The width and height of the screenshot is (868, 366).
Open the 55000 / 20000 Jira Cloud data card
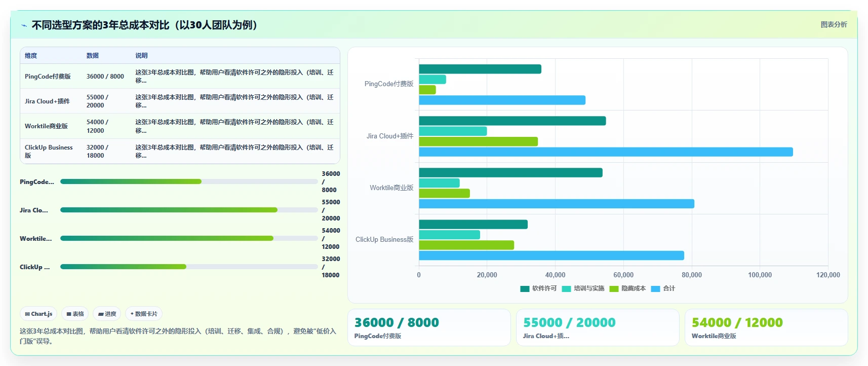[598, 327]
